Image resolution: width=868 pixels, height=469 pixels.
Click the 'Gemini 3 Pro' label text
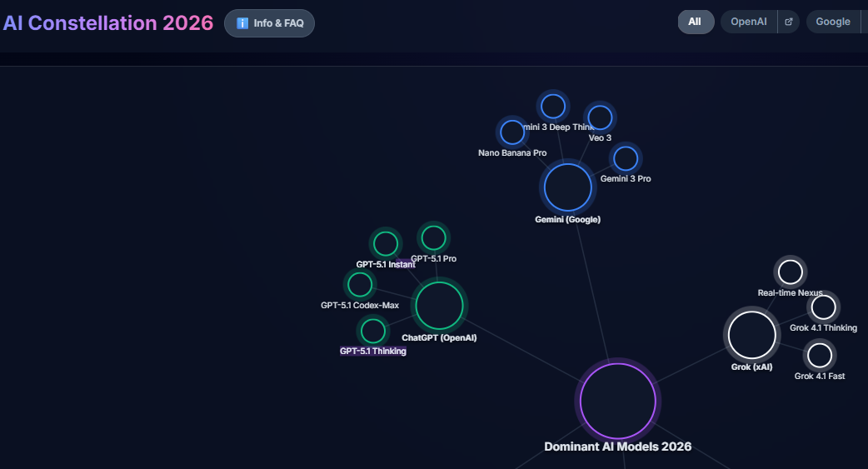(626, 179)
